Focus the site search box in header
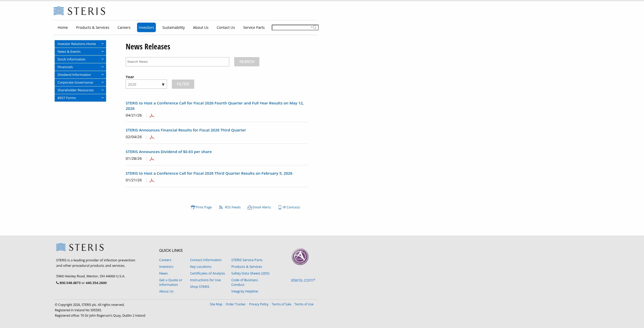 click(295, 27)
